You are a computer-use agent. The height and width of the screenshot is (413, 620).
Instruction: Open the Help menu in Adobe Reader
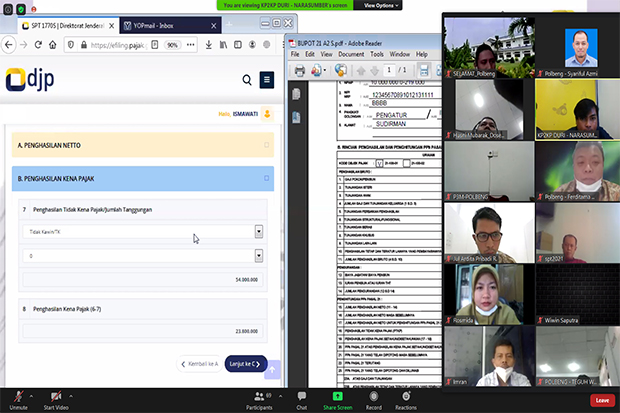pyautogui.click(x=422, y=54)
